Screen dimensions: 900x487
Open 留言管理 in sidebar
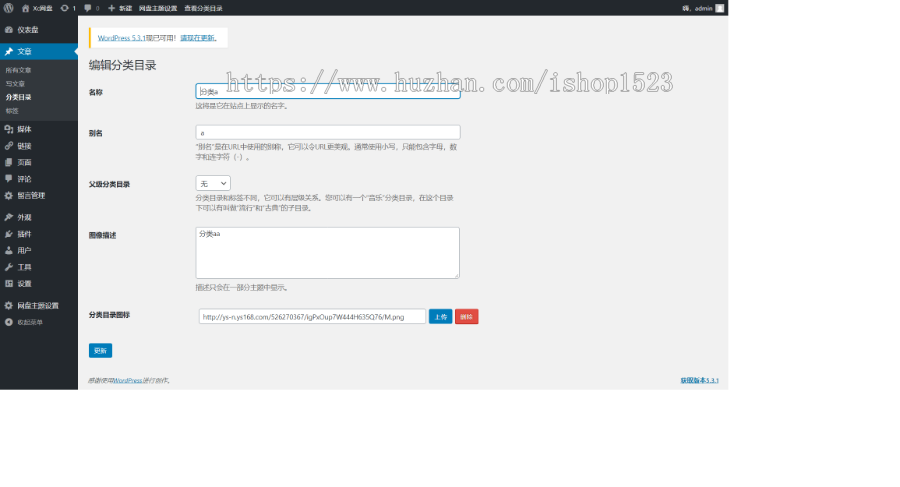[38, 196]
